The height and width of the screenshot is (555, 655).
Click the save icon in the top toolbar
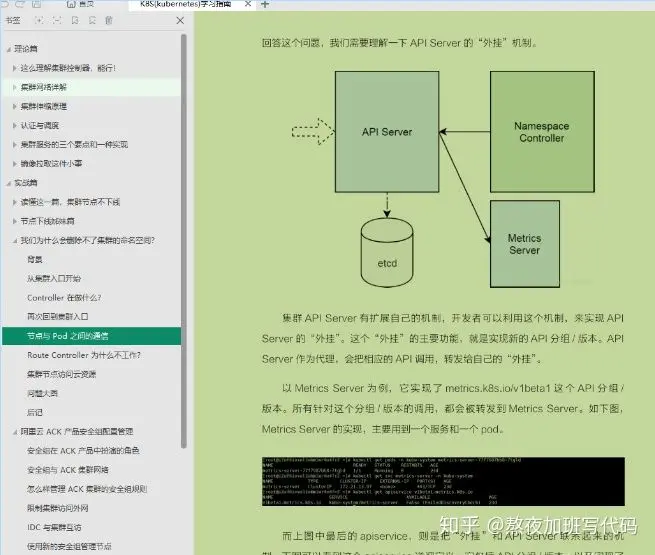click(36, 4)
